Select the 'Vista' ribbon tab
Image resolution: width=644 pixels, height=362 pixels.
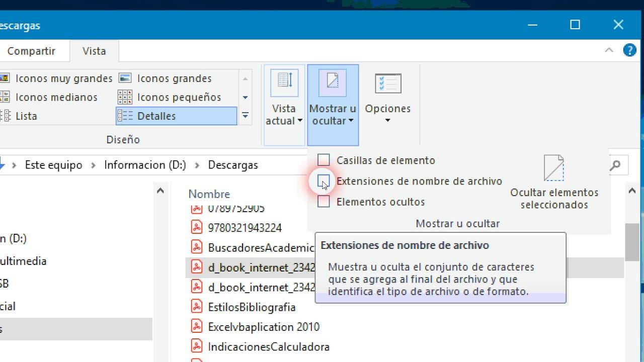pos(94,51)
